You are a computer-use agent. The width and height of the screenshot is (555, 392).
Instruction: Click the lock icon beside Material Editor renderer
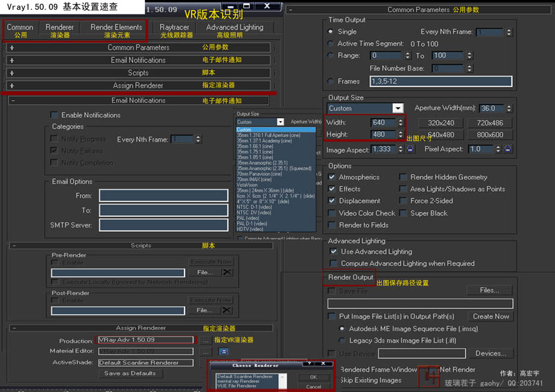click(223, 351)
